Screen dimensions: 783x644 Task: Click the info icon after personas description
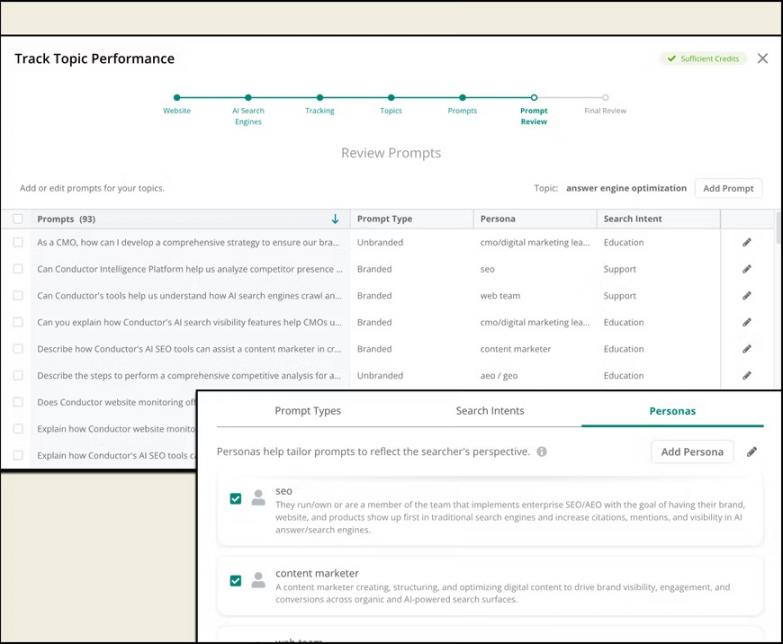tap(542, 451)
